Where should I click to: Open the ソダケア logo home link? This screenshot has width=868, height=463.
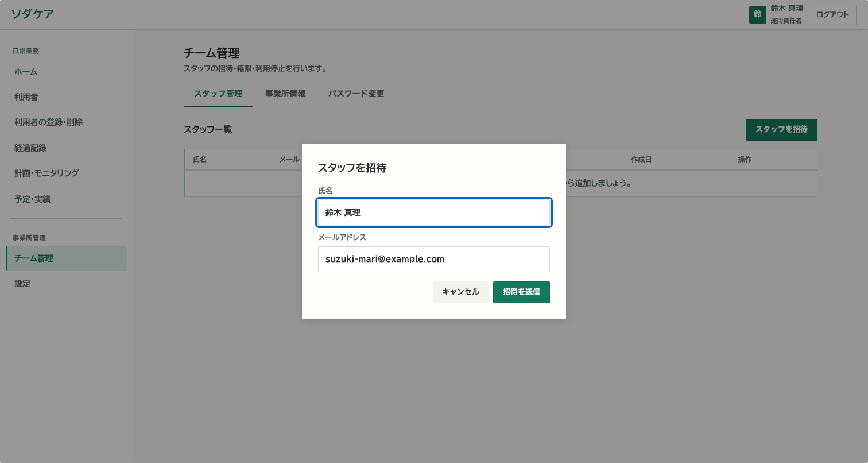33,14
